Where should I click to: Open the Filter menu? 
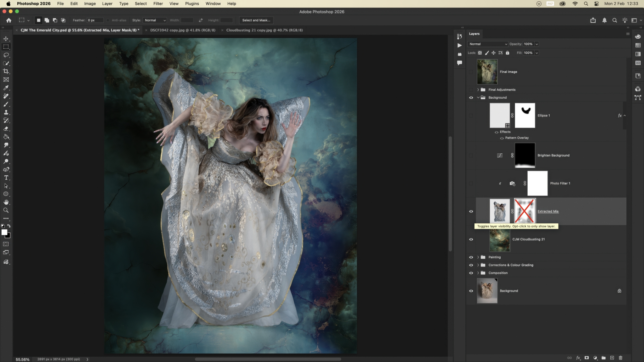(x=158, y=4)
